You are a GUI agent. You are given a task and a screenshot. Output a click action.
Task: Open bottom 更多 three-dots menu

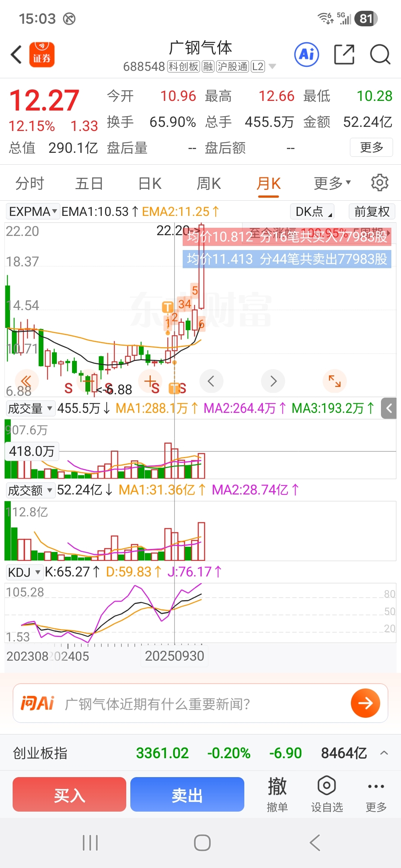[376, 794]
